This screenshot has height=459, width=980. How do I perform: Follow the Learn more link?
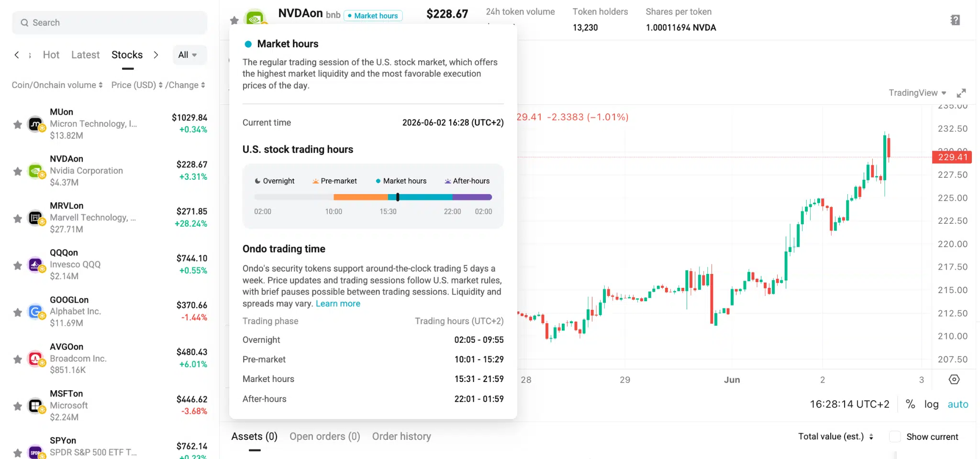tap(338, 304)
